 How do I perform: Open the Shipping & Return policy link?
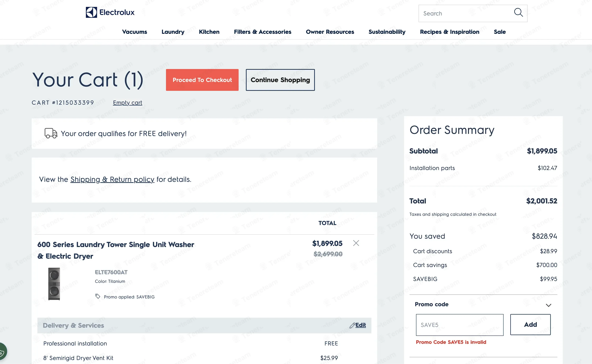pyautogui.click(x=112, y=179)
